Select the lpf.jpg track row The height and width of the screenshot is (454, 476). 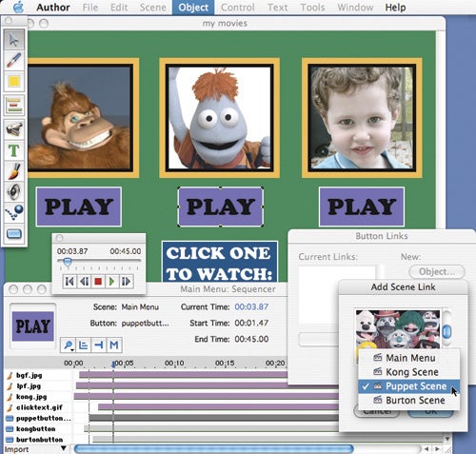(x=38, y=386)
